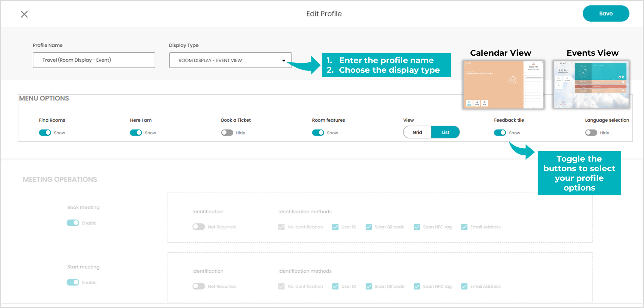Click the Calendar View preview thumbnail
The width and height of the screenshot is (644, 308).
(x=503, y=84)
